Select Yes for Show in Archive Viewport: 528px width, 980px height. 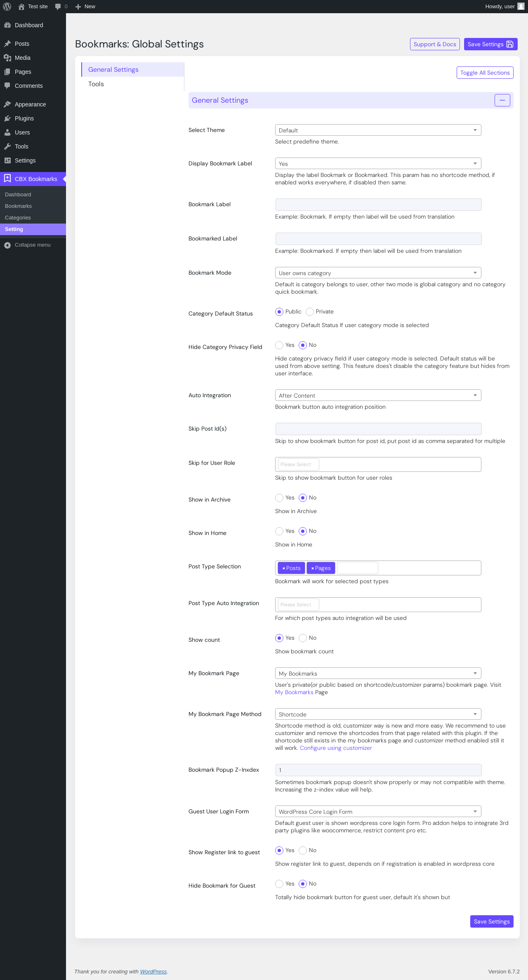coord(279,498)
